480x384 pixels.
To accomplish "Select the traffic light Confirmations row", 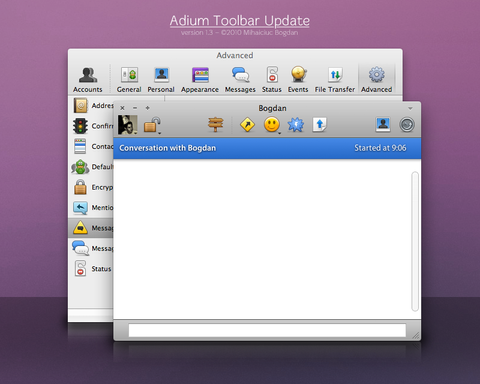I will point(91,126).
